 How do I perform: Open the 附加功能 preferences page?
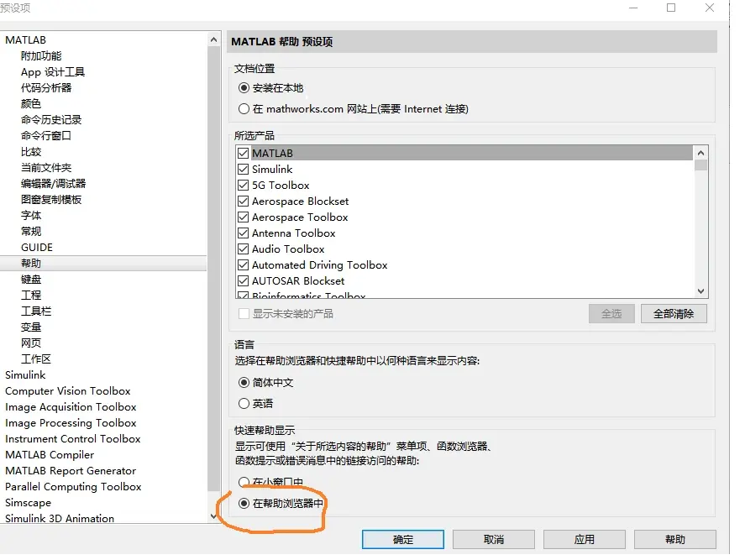[41, 56]
